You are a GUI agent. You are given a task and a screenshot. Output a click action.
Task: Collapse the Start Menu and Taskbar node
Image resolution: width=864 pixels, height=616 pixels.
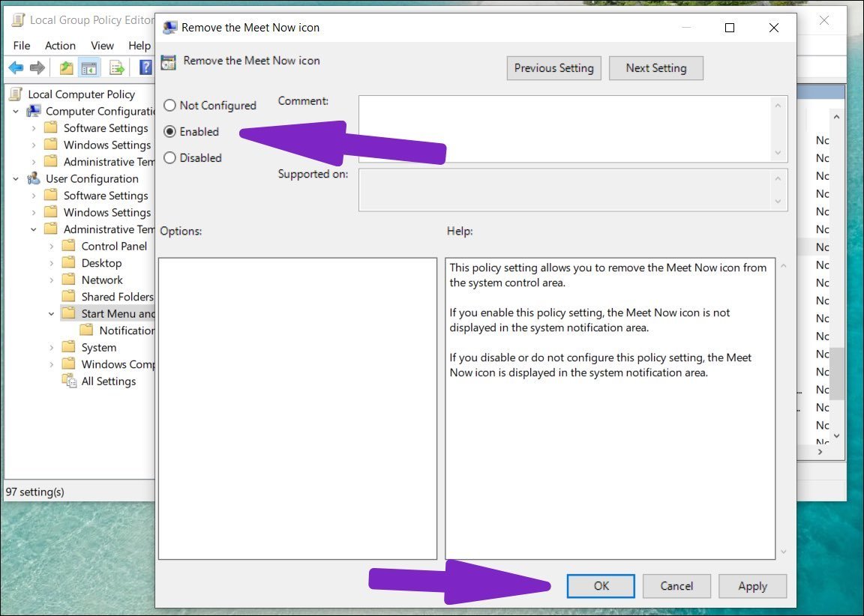point(51,314)
